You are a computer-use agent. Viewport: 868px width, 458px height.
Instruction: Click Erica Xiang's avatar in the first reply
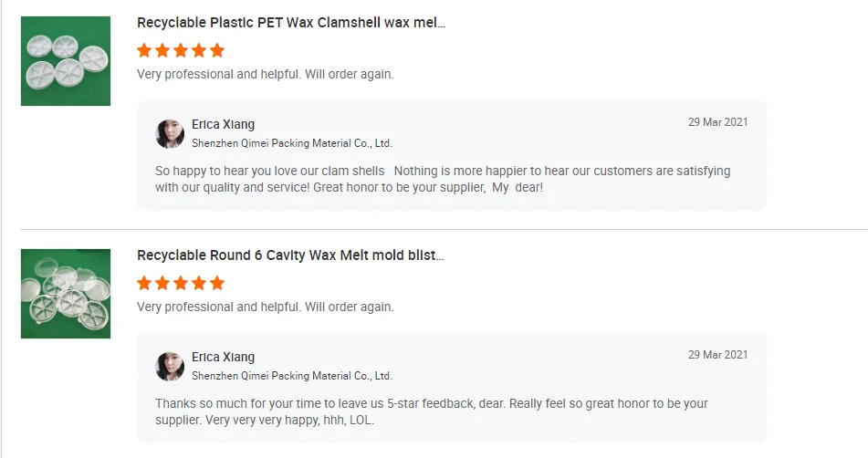click(170, 134)
